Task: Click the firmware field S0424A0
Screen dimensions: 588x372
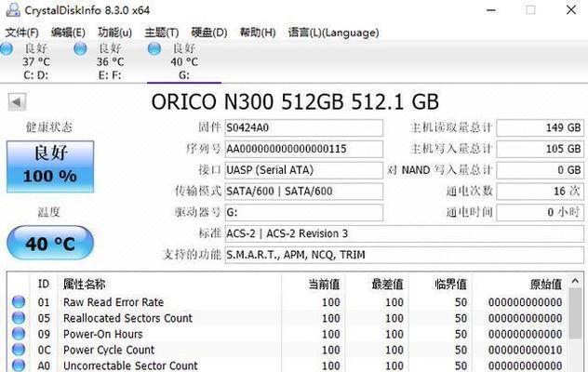Action: (303, 128)
